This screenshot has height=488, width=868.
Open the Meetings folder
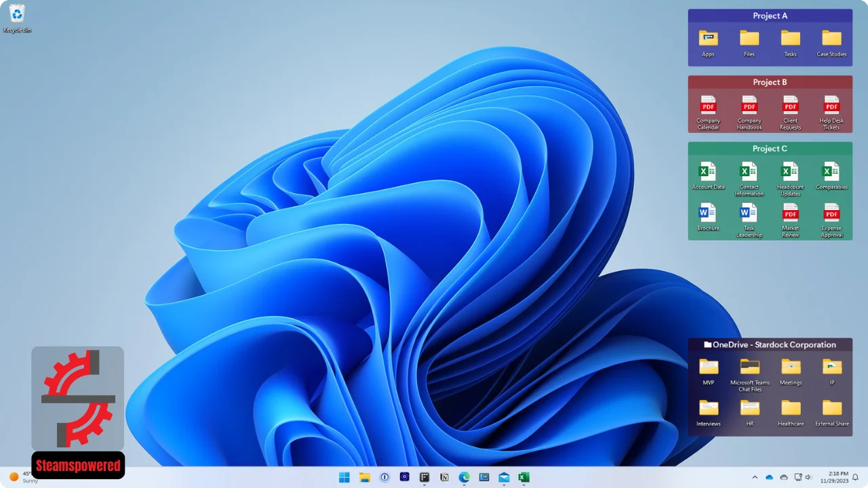[x=791, y=372]
